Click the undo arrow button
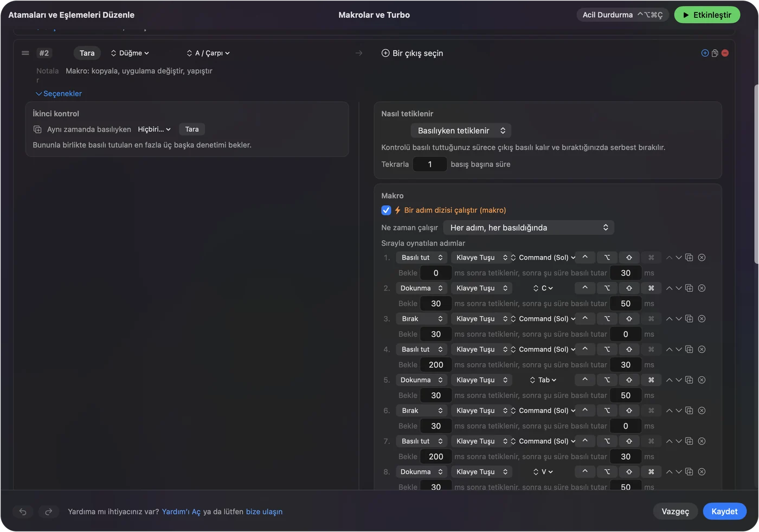The image size is (759, 532). 23,511
